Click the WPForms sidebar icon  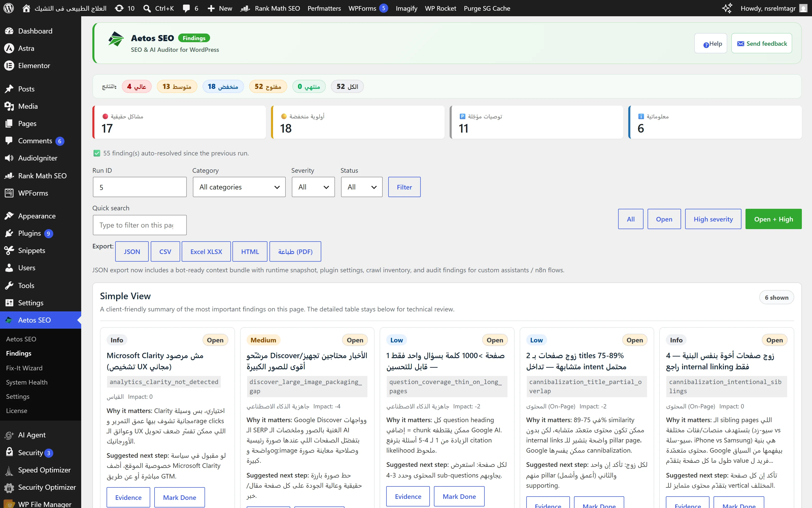(9, 193)
